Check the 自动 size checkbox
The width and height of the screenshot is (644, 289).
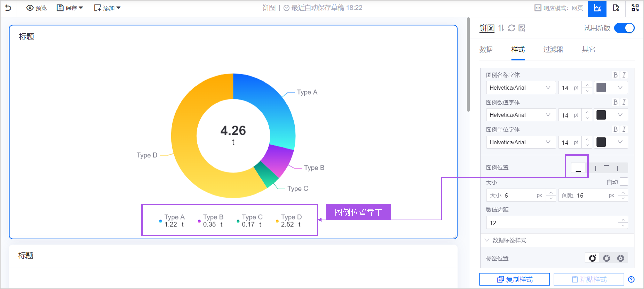tap(624, 182)
